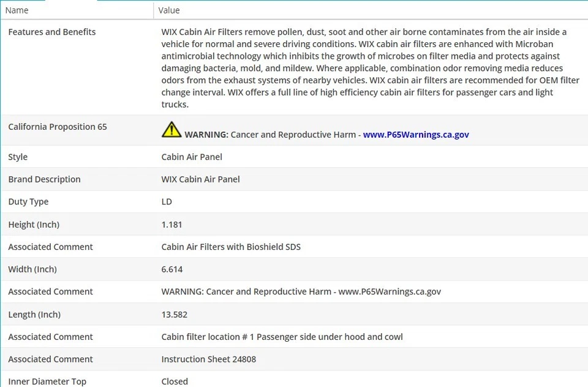
Task: Select the Length (Inch) label
Action: pyautogui.click(x=34, y=315)
